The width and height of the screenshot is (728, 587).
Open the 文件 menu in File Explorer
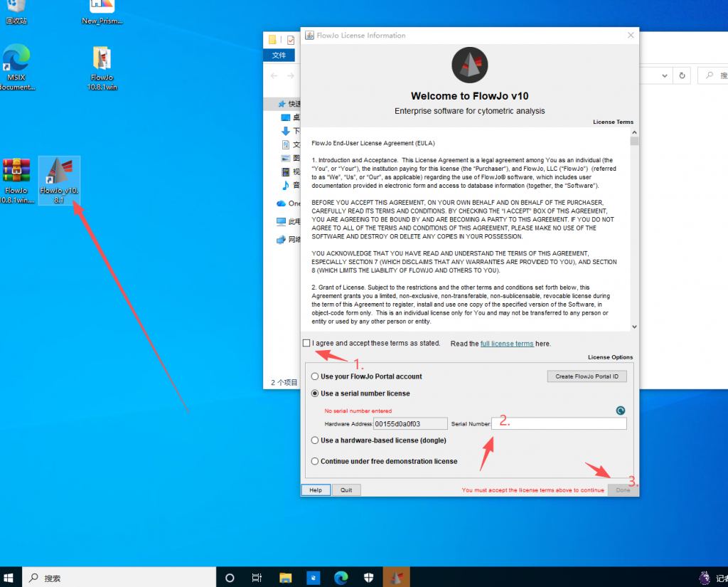point(279,55)
